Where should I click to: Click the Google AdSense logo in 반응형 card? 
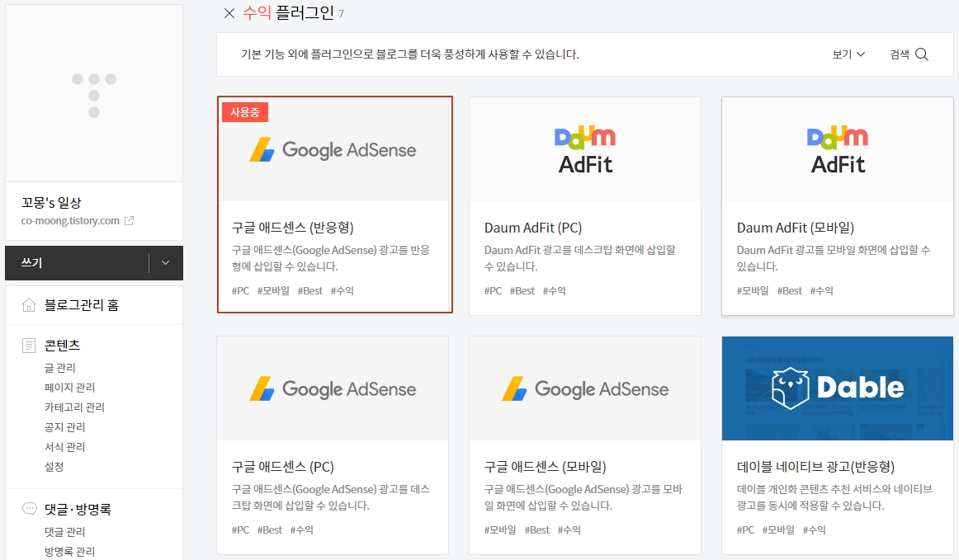tap(333, 150)
